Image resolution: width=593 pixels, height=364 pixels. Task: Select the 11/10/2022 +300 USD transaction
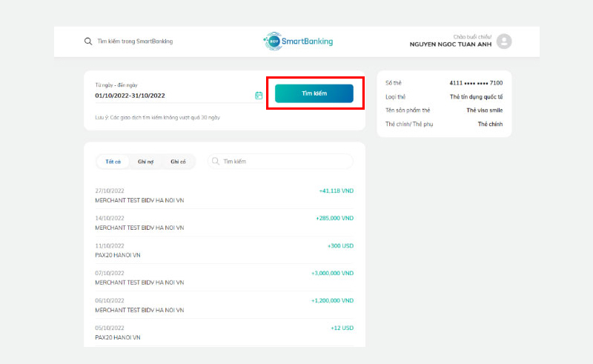tap(225, 250)
